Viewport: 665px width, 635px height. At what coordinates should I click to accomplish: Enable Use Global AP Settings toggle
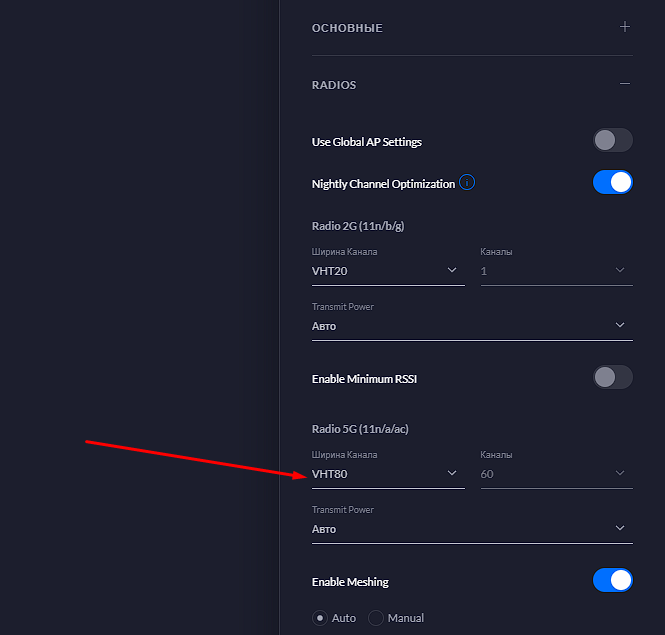(x=612, y=140)
